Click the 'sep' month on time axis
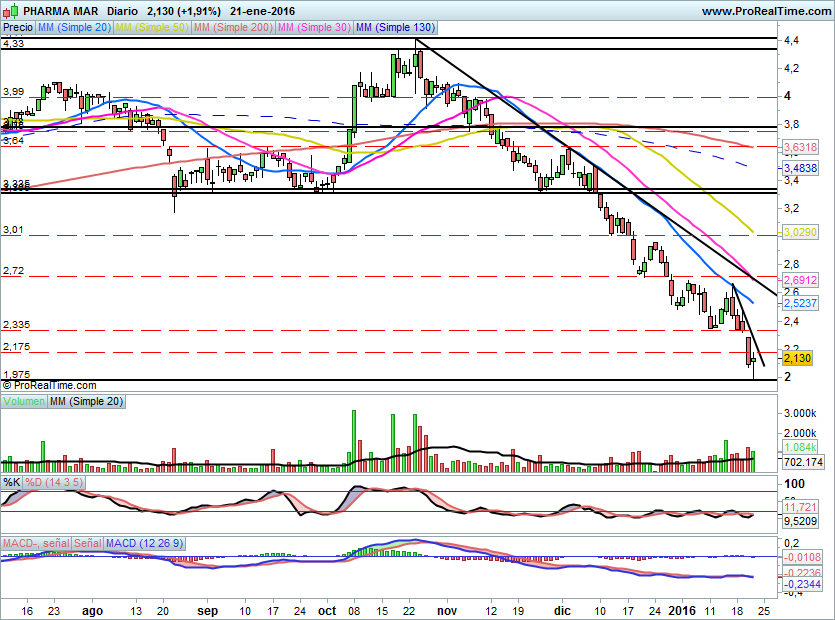This screenshot has height=620, width=835. coord(207,611)
